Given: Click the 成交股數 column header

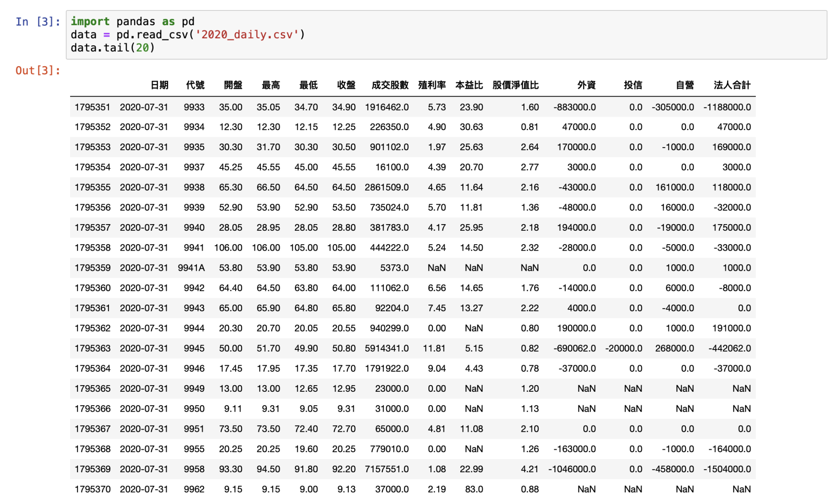Looking at the screenshot, I should (390, 85).
